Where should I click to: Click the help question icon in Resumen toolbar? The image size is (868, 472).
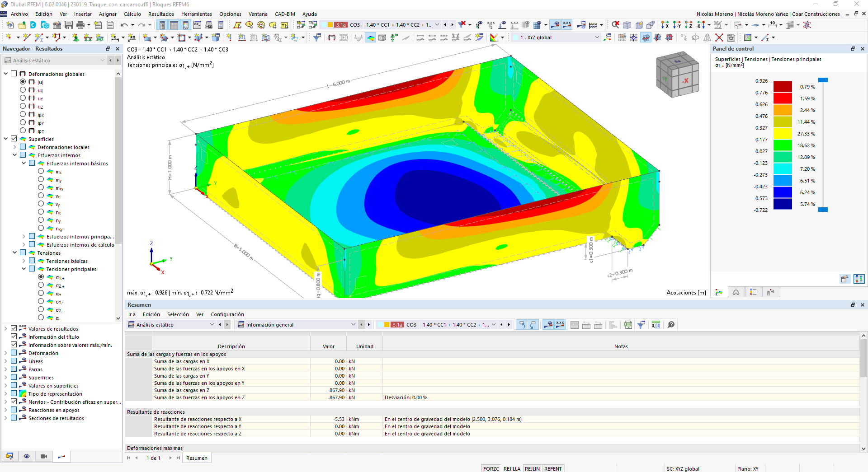click(671, 325)
